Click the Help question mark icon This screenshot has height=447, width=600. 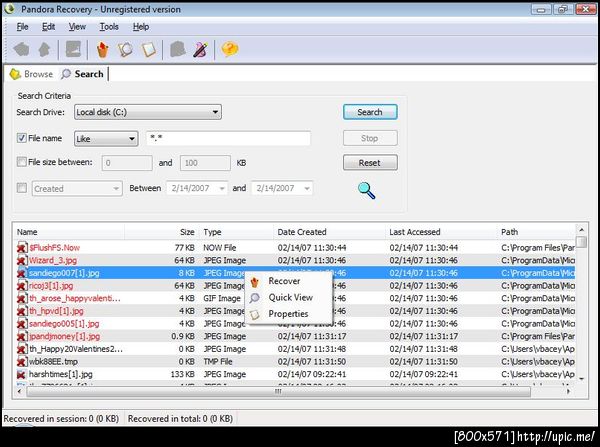230,49
